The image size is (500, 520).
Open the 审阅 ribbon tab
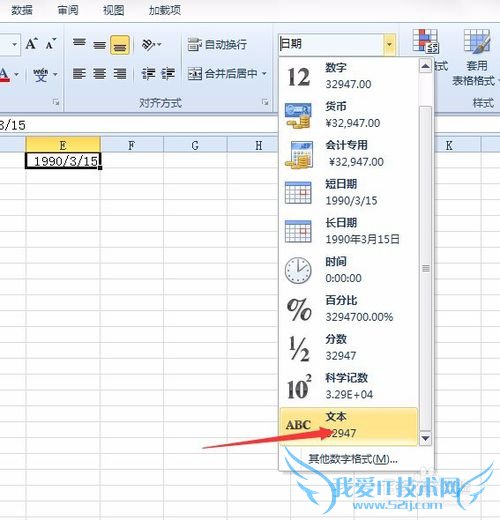pos(68,10)
